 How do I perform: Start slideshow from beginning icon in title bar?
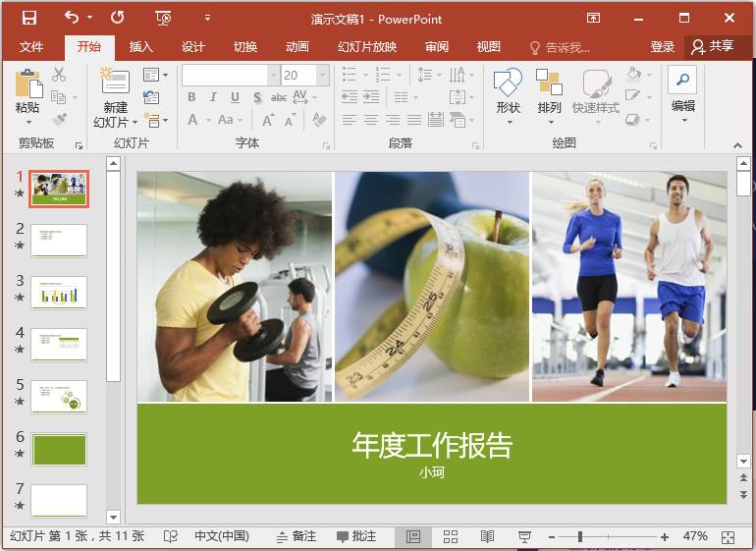point(163,19)
